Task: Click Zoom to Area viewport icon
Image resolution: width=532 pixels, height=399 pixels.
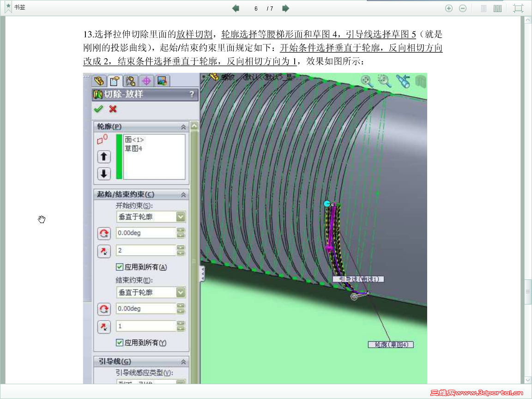Action: [384, 81]
